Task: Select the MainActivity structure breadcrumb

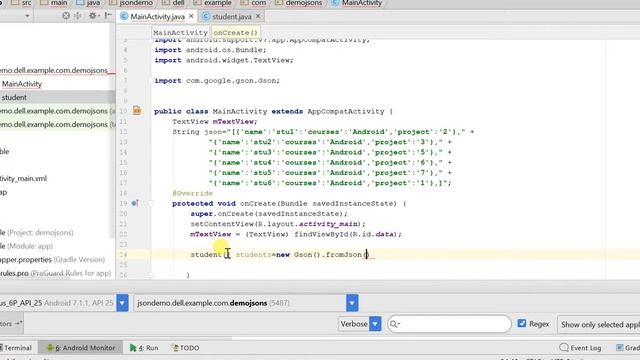Action: pos(180,33)
